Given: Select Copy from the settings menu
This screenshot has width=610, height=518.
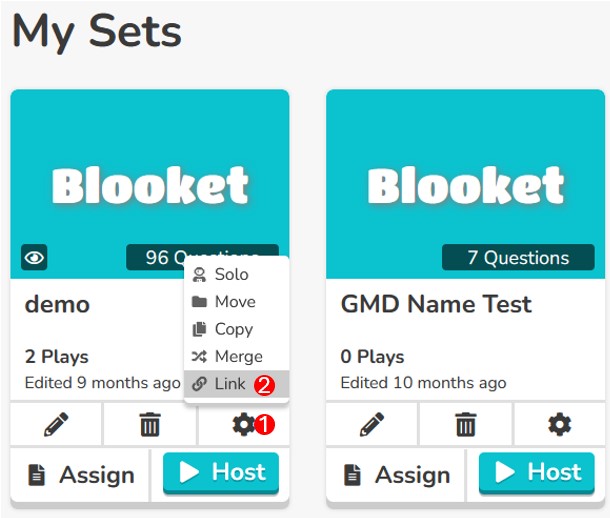Looking at the screenshot, I should tap(236, 329).
